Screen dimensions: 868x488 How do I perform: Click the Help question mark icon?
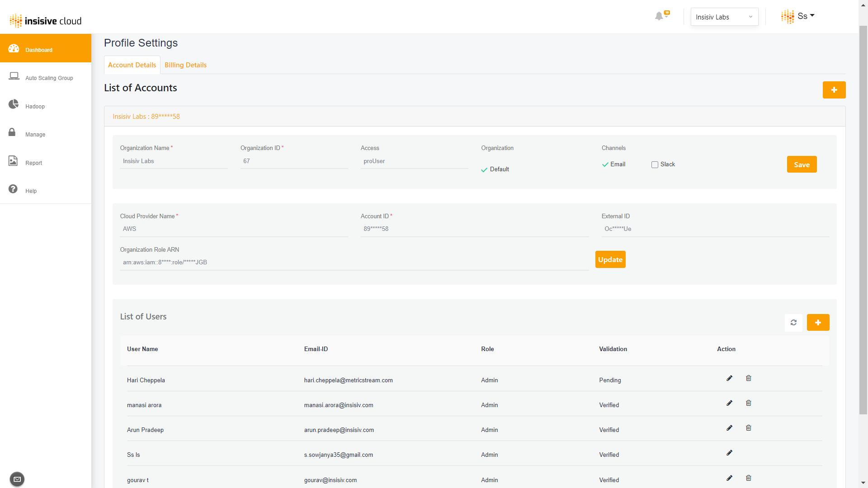point(13,189)
